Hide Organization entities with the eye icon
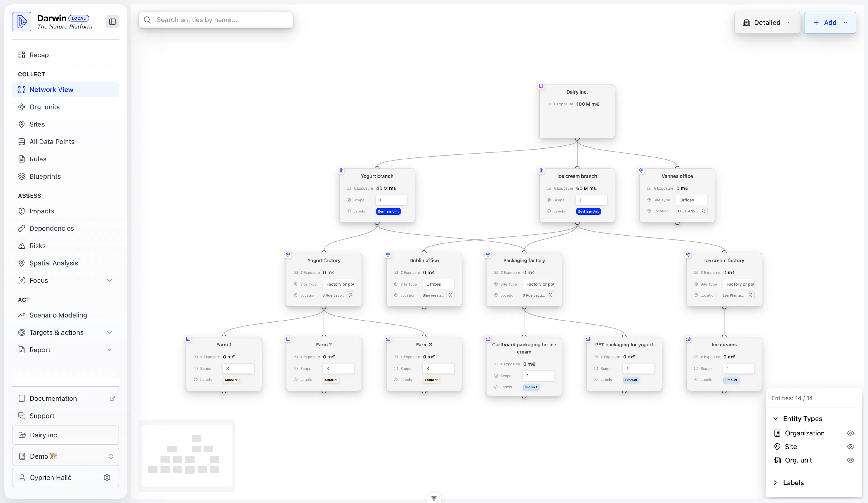The image size is (868, 503). pyautogui.click(x=850, y=433)
